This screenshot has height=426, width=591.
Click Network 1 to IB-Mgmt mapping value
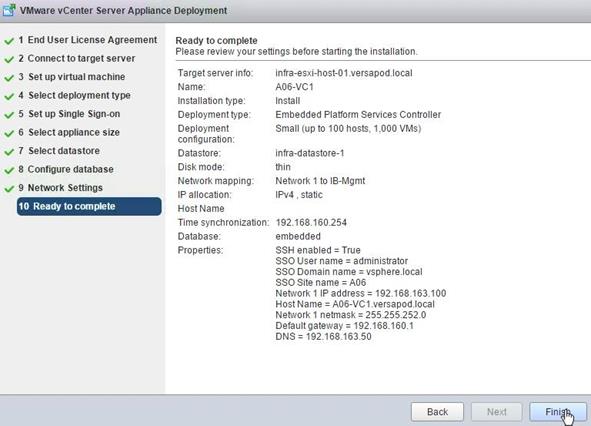(320, 181)
